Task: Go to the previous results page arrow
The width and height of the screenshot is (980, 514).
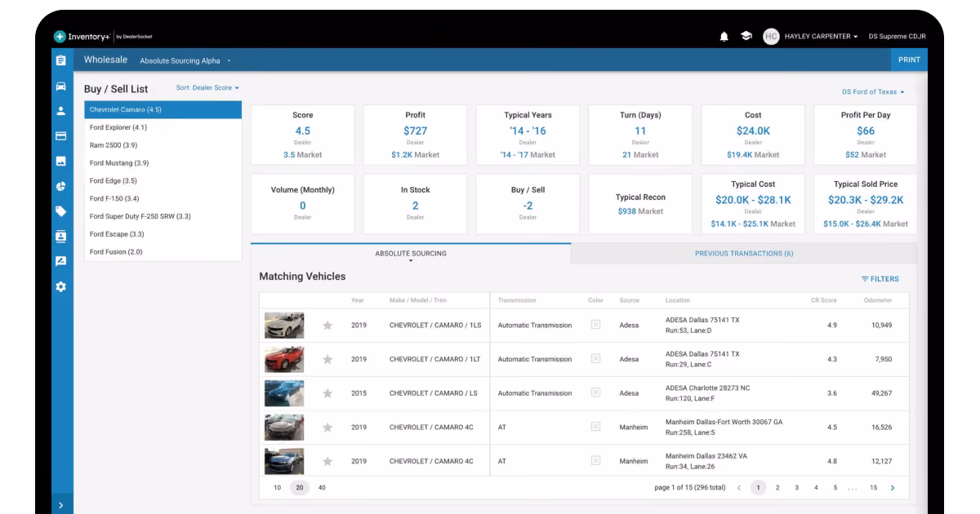Action: point(739,488)
